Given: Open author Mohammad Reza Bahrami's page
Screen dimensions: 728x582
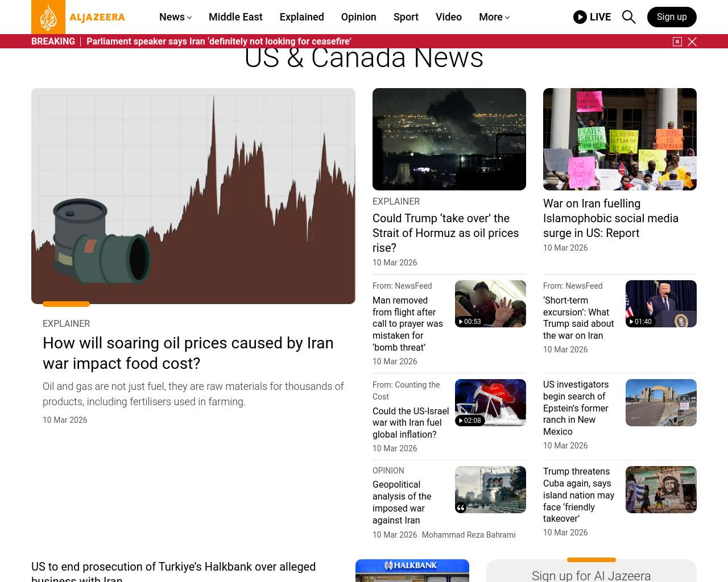Looking at the screenshot, I should tap(469, 535).
